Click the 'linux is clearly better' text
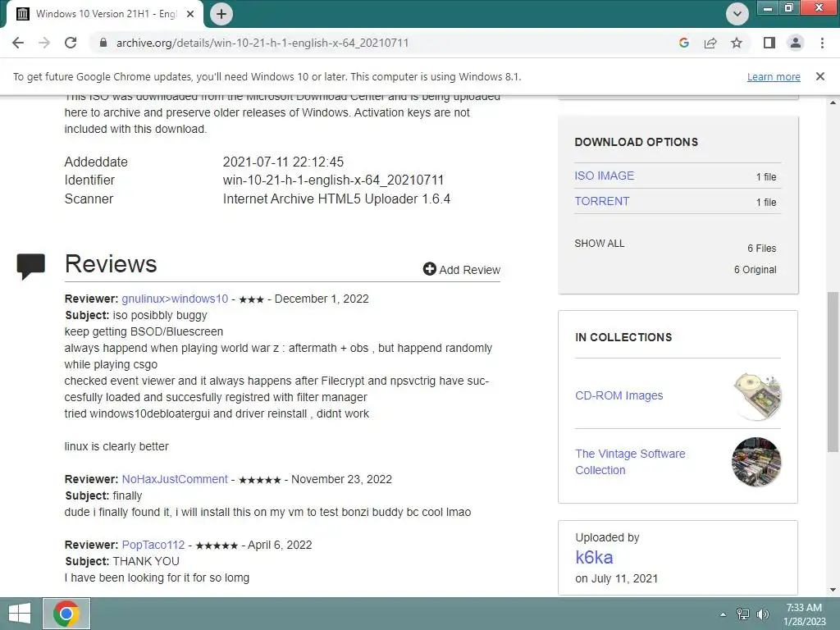 click(x=116, y=446)
